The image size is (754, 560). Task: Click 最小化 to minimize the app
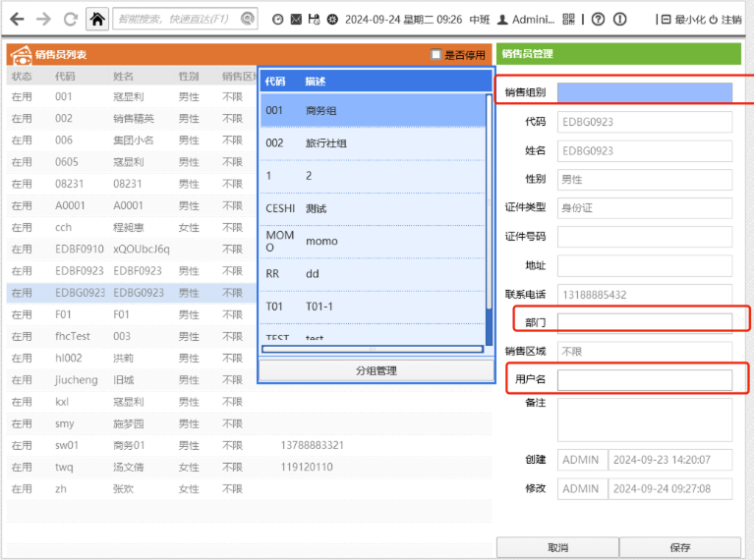tap(683, 20)
